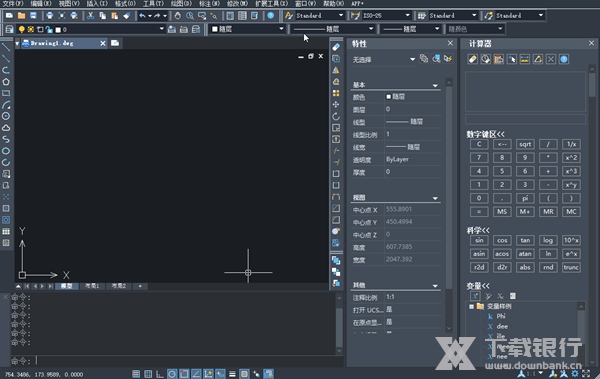The image size is (600, 379).
Task: Select the Pan hand tool
Action: pos(178,16)
